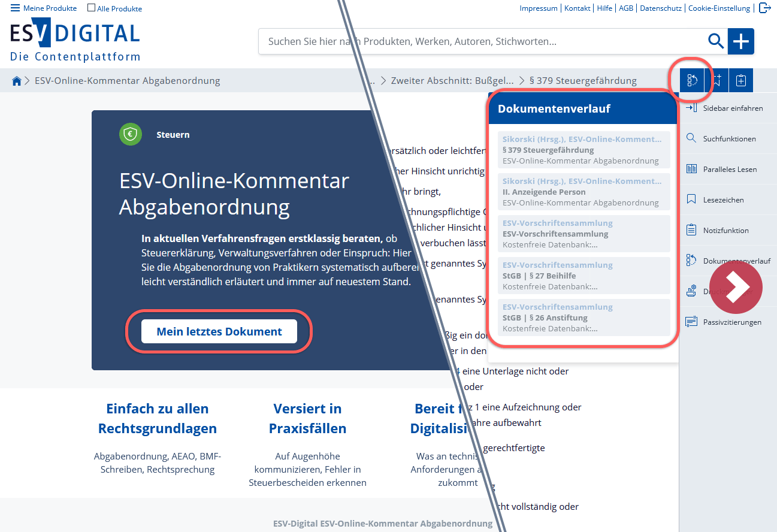The image size is (777, 532).
Task: Open Dokumentenverlauf in sidebar
Action: pyautogui.click(x=728, y=261)
